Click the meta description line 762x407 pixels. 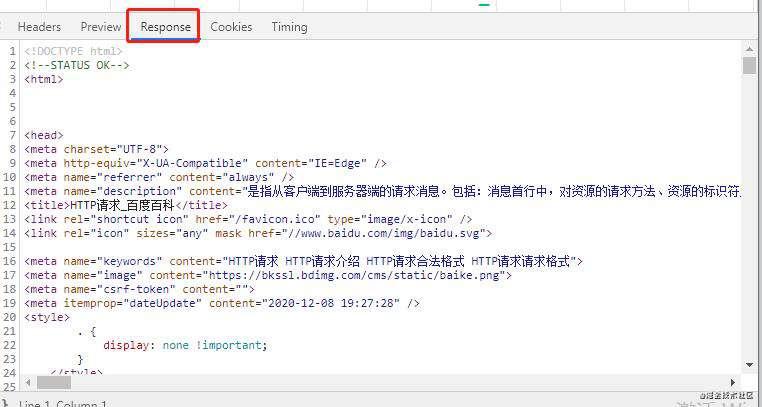pyautogui.click(x=382, y=191)
